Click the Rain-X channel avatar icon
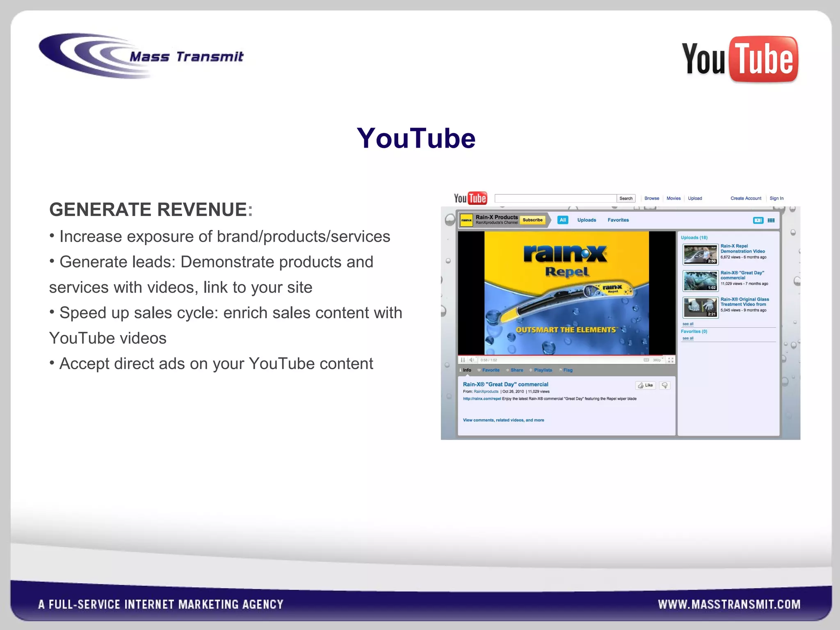This screenshot has height=630, width=840. click(466, 220)
